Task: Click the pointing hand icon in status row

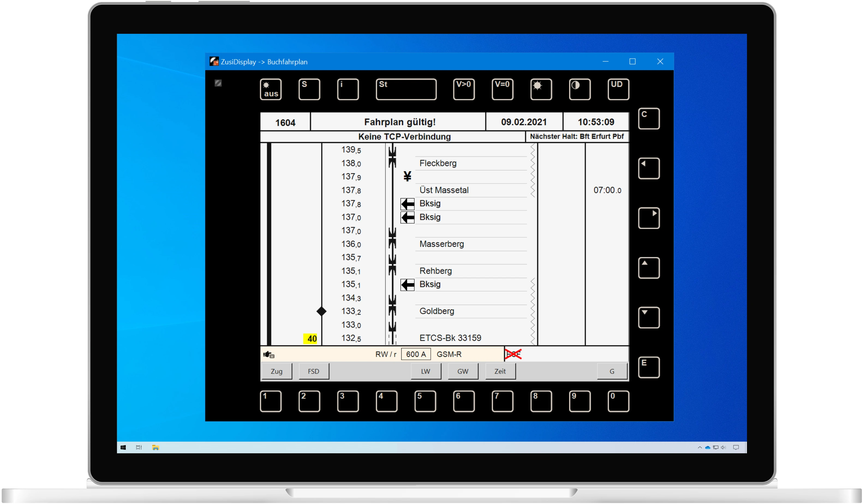Action: pyautogui.click(x=268, y=354)
